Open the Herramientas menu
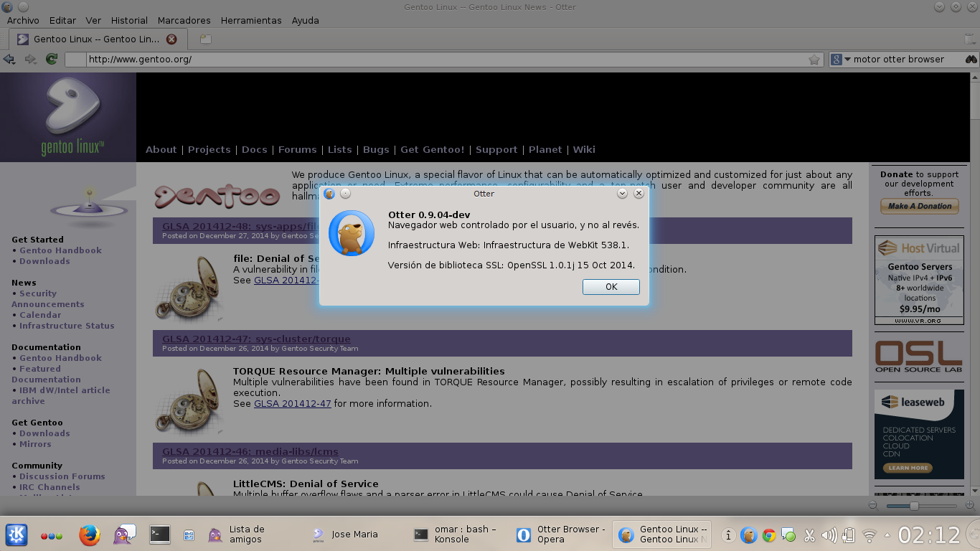 [x=251, y=21]
